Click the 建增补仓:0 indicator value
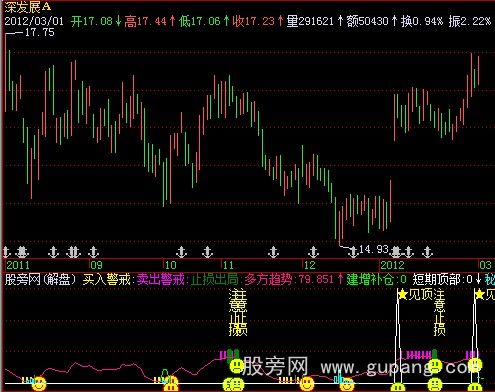Screen dimensions: 495x392 (376, 279)
